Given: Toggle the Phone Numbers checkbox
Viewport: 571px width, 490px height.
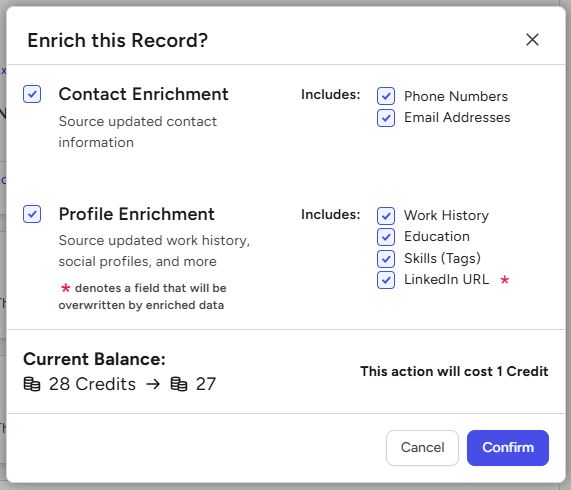Looking at the screenshot, I should click(386, 96).
